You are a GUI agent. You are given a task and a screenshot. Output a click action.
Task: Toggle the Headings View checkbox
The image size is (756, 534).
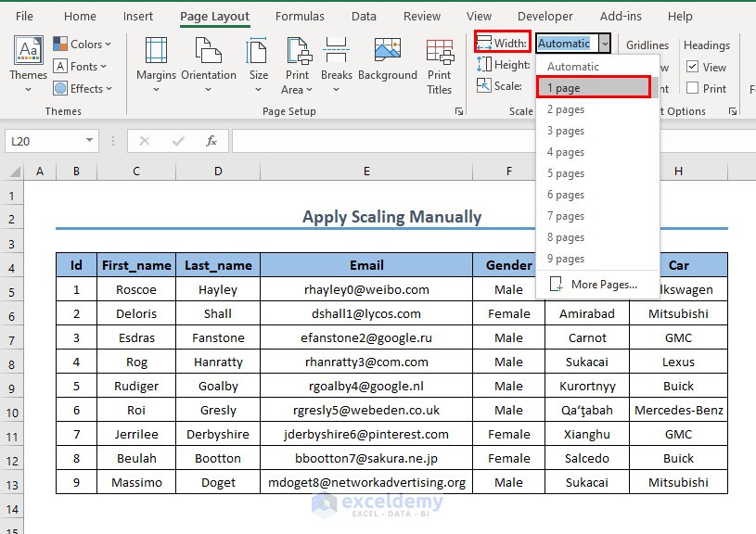692,67
